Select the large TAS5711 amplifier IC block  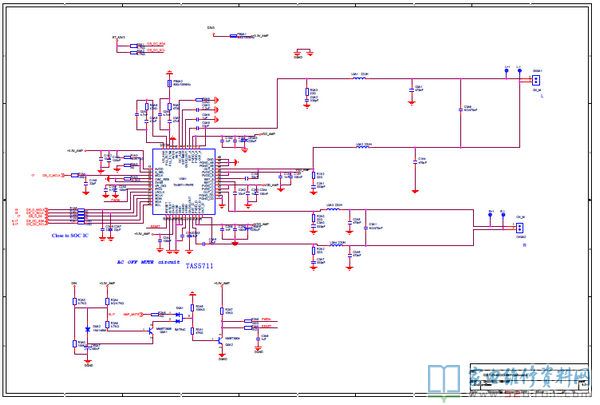[184, 182]
